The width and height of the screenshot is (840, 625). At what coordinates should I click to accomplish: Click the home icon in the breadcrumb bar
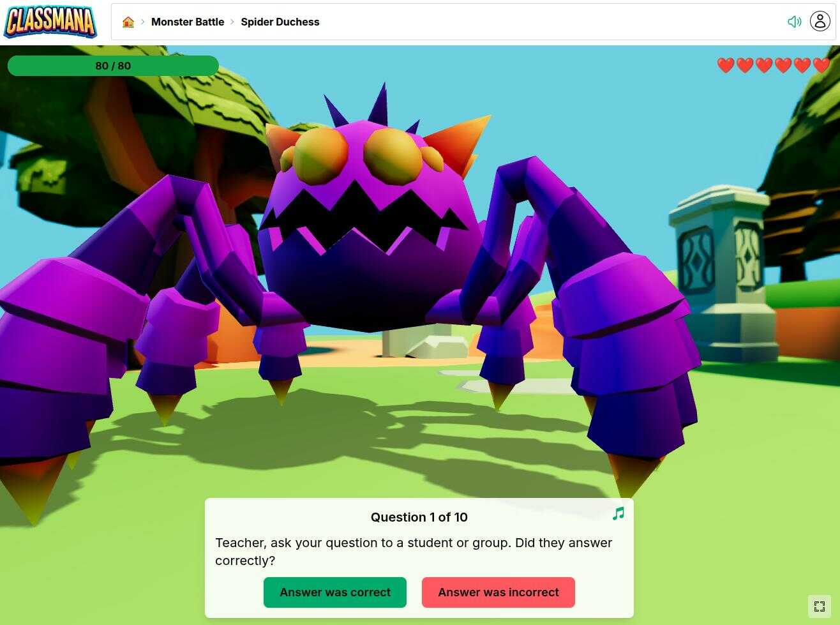coord(128,21)
